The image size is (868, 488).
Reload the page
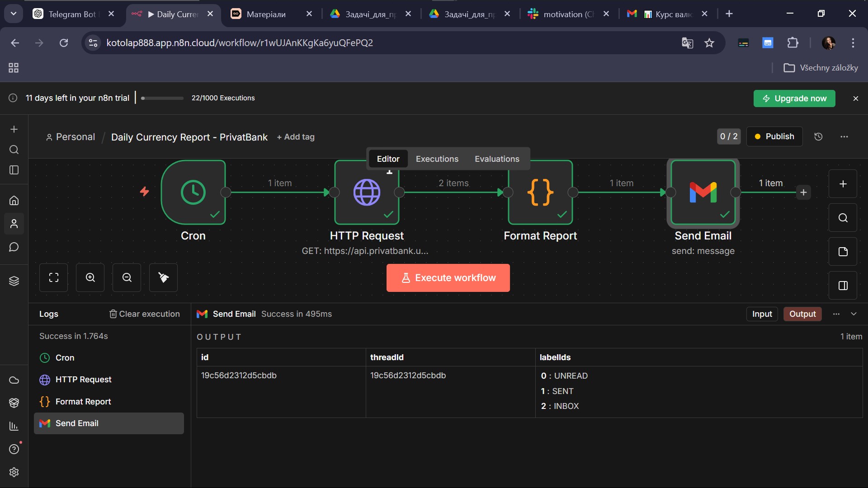[64, 43]
